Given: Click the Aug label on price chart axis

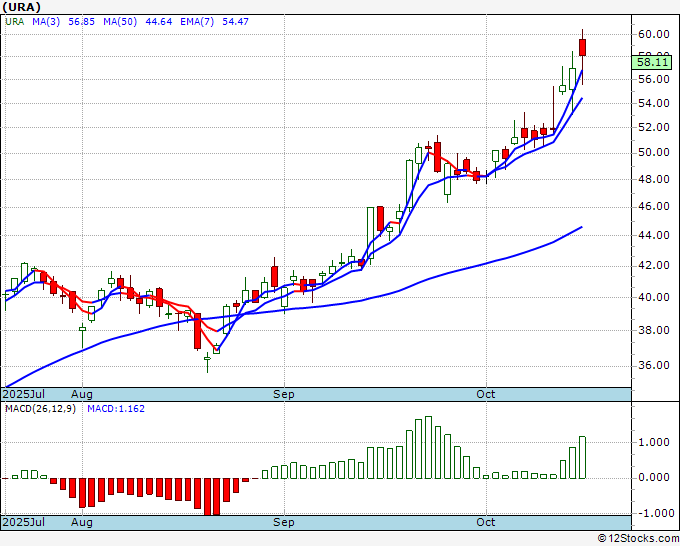Looking at the screenshot, I should 82,395.
